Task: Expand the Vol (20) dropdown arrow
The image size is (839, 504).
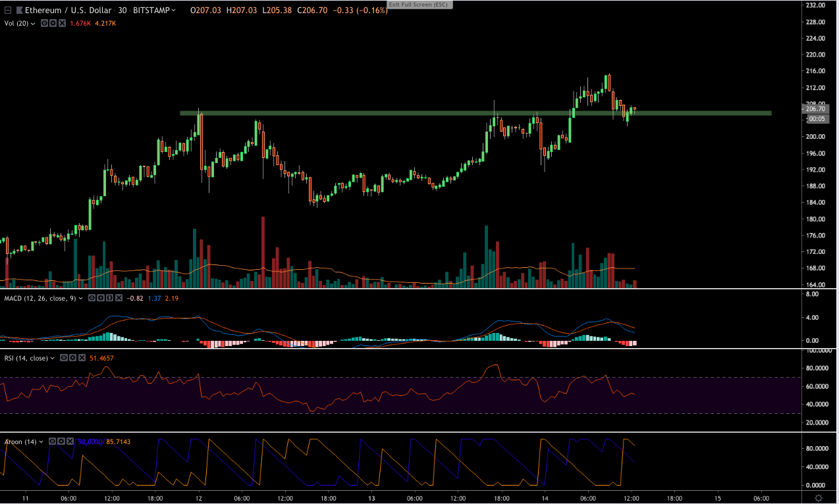Action: pos(33,23)
